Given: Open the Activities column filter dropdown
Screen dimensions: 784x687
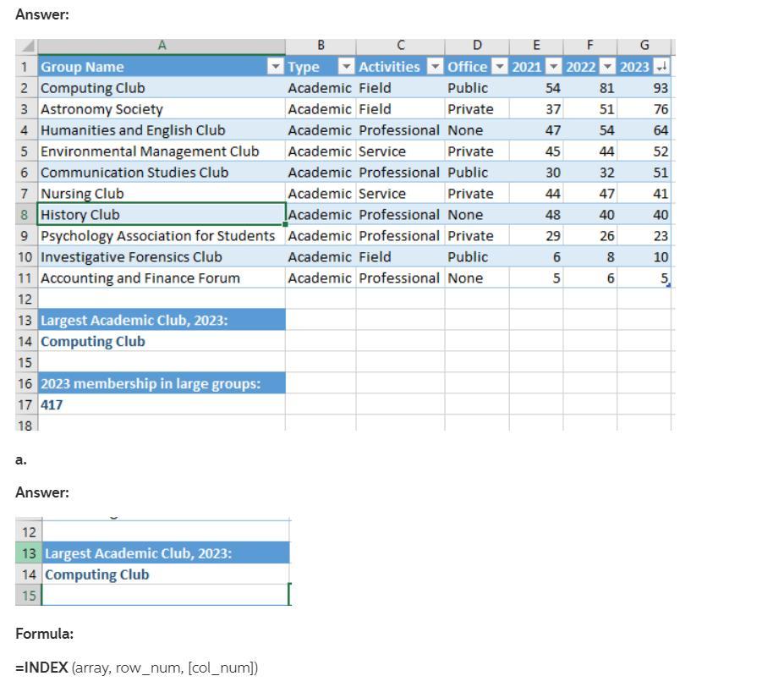Looking at the screenshot, I should [434, 67].
